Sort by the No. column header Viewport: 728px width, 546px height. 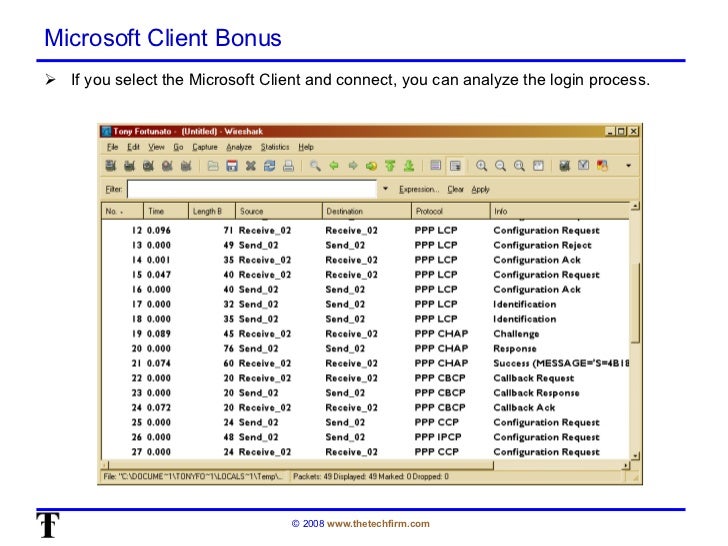pos(123,211)
